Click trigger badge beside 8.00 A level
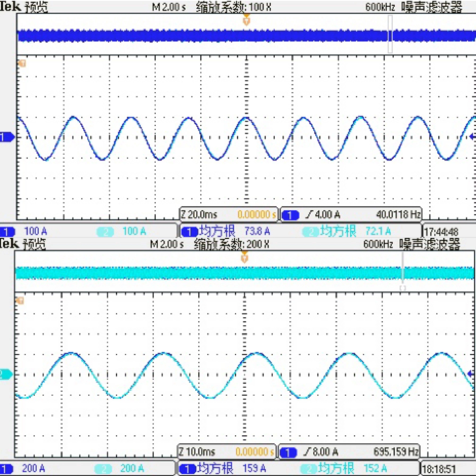 coord(288,452)
